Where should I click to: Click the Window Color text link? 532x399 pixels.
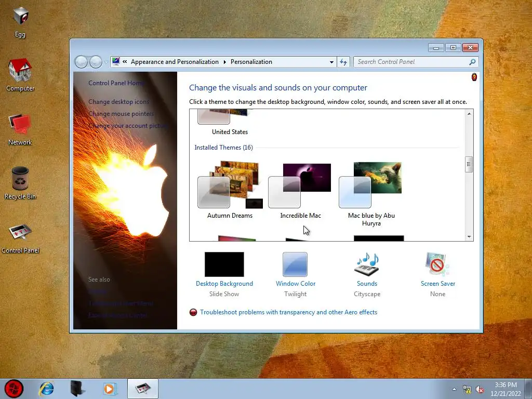296,284
